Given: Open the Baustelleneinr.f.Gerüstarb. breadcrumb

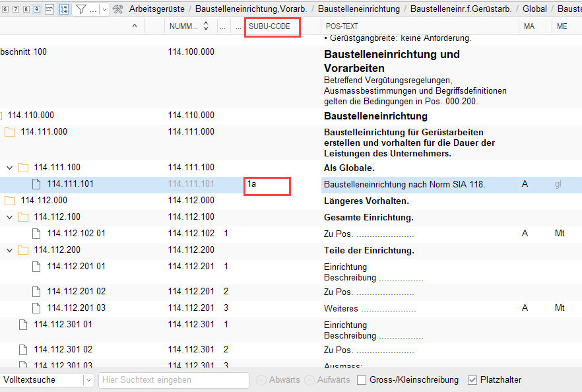Looking at the screenshot, I should 461,9.
